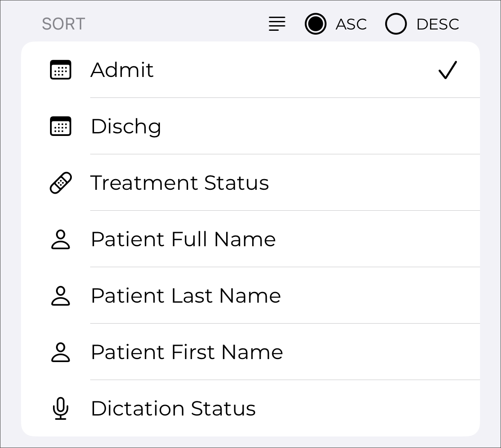501x448 pixels.
Task: Click the microphone icon for Dictation Status
Action: [x=61, y=409]
